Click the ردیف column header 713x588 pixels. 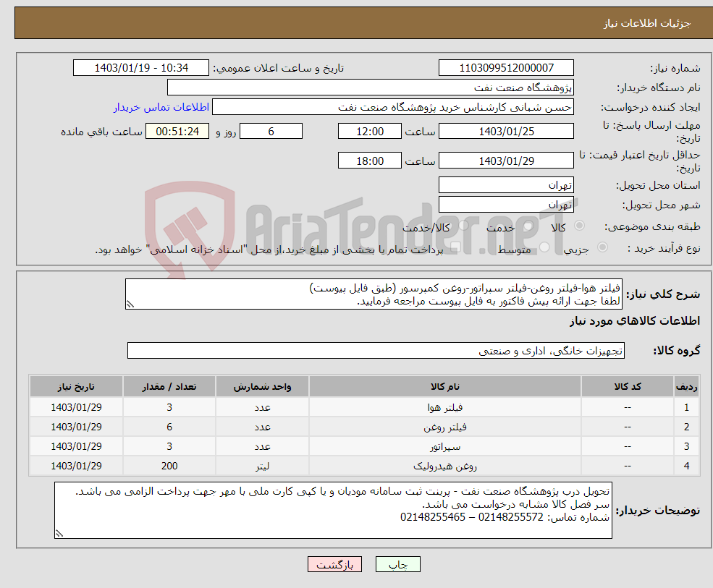coord(686,387)
